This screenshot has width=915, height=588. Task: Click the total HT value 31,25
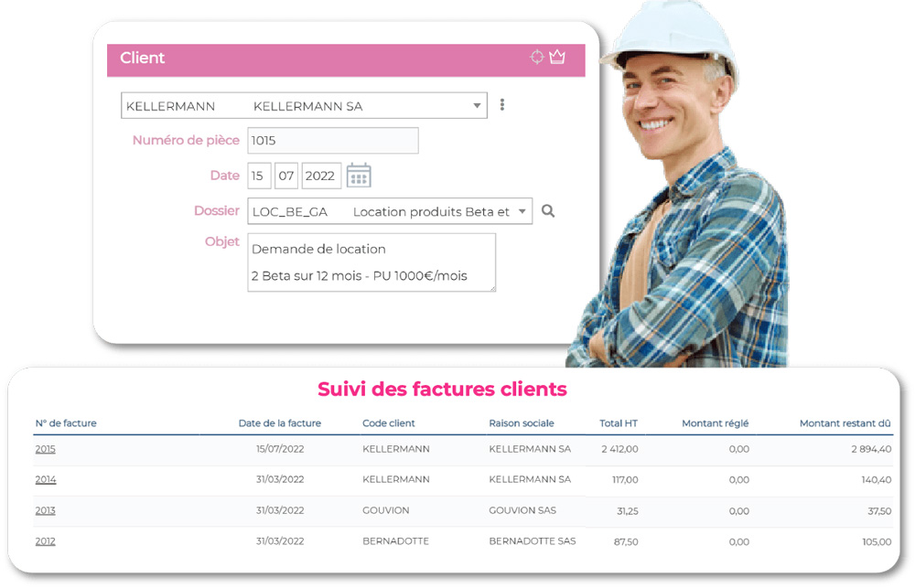click(628, 511)
